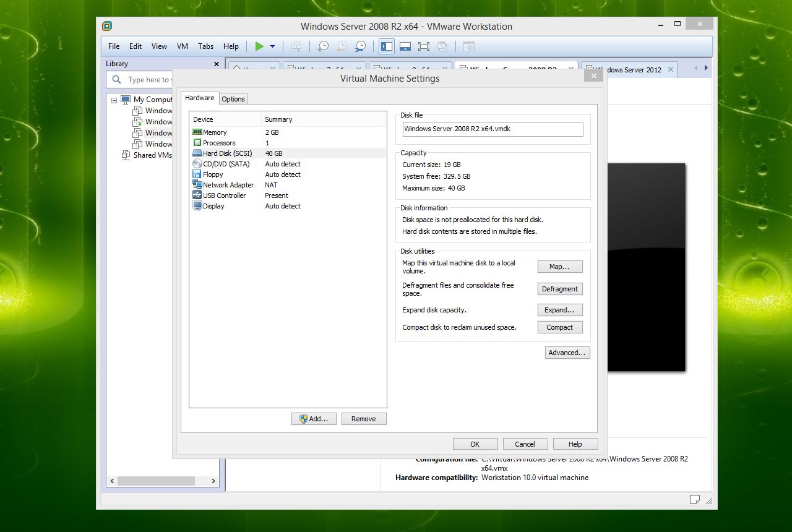Click the Defragment button
The width and height of the screenshot is (792, 532).
(560, 289)
